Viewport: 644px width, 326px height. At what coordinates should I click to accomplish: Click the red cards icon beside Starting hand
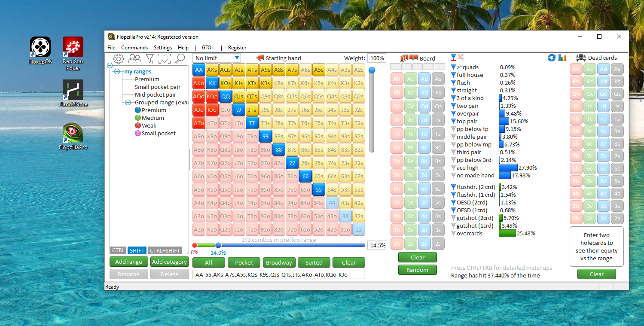coord(260,58)
